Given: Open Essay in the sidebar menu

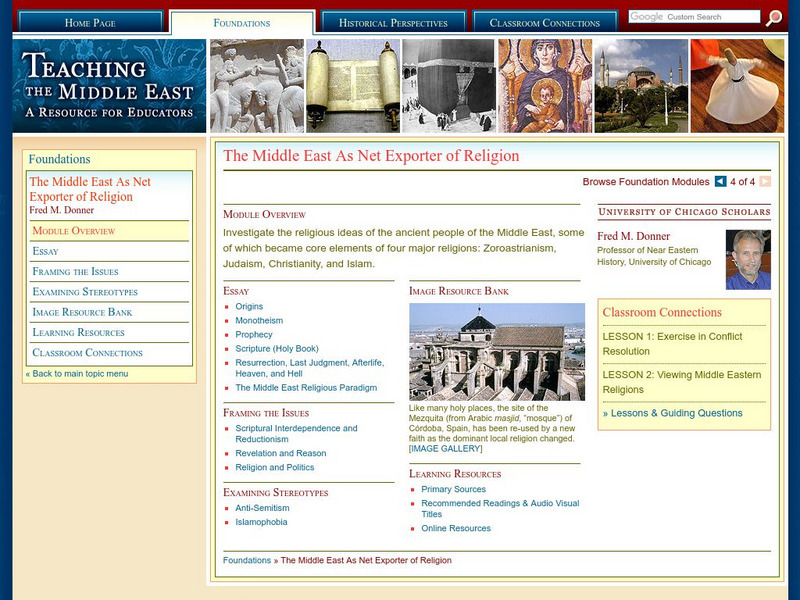Looking at the screenshot, I should coord(109,251).
